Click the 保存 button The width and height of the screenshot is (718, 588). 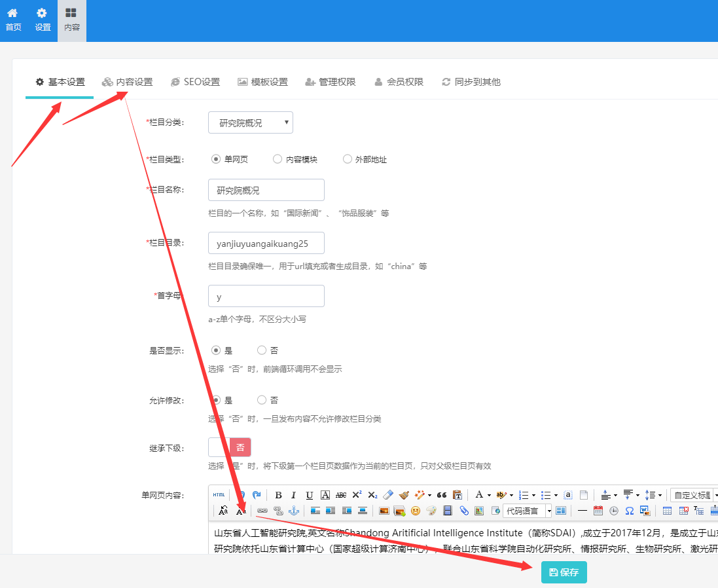pos(564,572)
